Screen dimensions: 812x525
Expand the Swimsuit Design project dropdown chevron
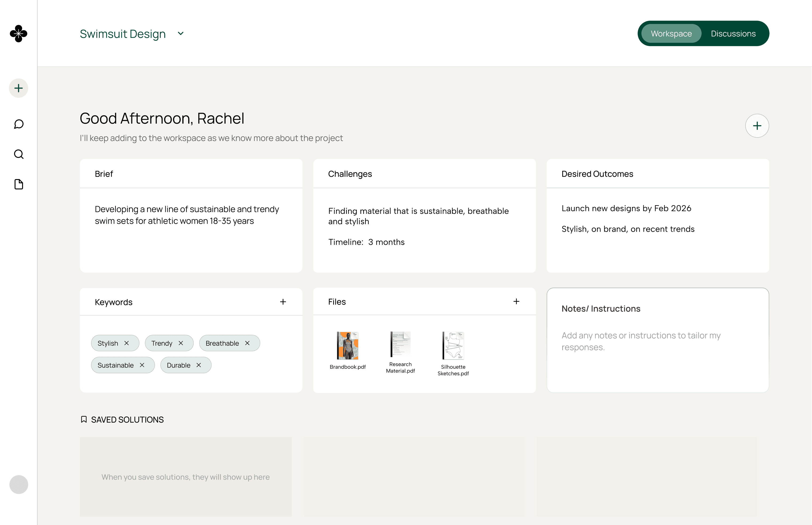tap(181, 33)
